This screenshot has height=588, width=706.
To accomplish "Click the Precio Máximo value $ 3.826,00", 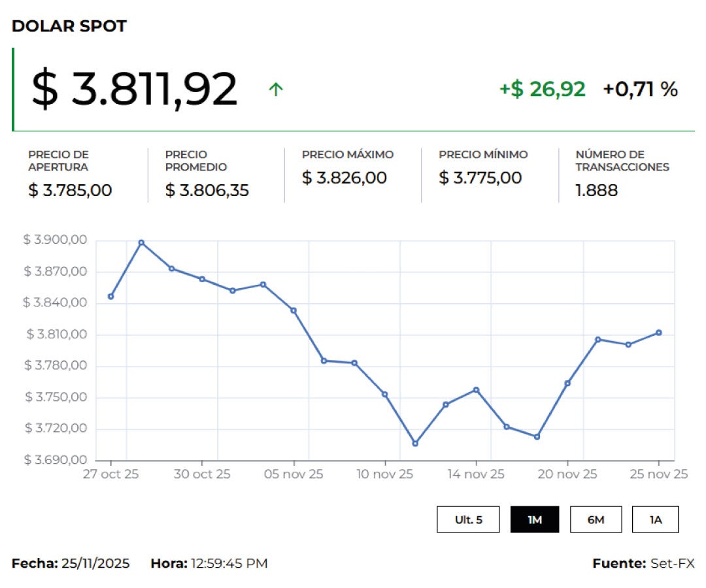I will [x=344, y=178].
